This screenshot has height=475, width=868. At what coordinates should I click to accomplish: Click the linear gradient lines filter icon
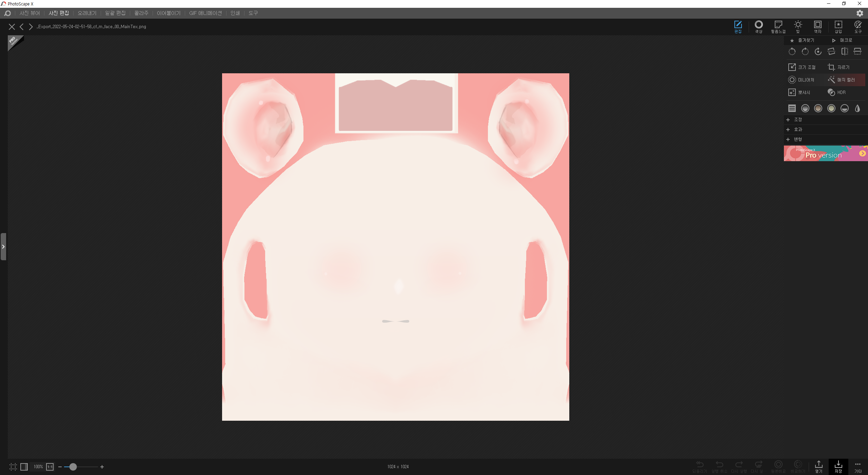point(792,108)
